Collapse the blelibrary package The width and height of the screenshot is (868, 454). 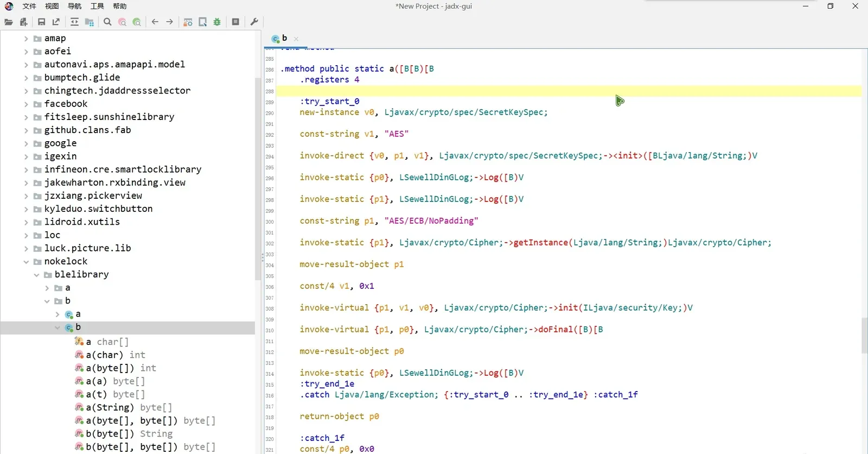tap(36, 275)
